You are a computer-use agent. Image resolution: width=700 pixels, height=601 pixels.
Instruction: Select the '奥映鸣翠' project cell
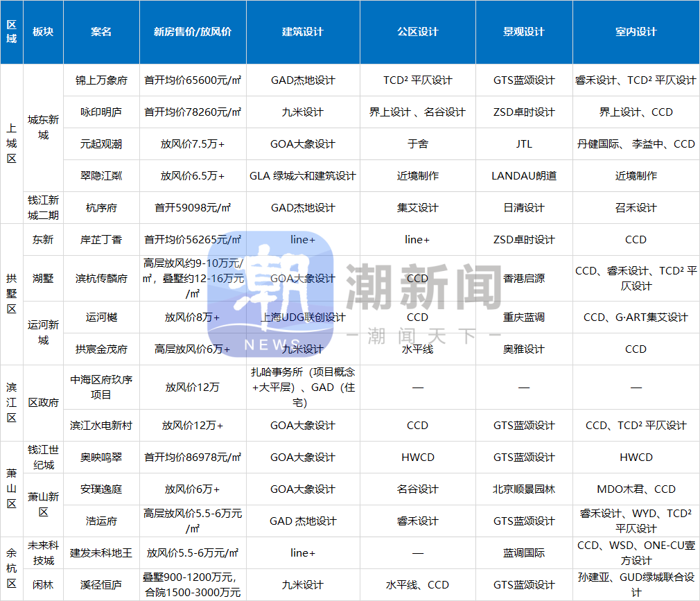(x=101, y=458)
